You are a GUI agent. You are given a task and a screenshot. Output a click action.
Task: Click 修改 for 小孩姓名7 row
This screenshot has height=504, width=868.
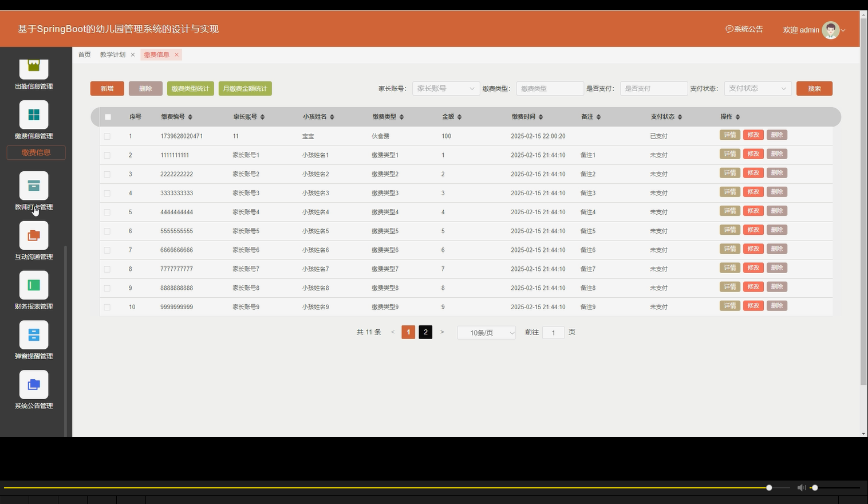click(x=753, y=267)
